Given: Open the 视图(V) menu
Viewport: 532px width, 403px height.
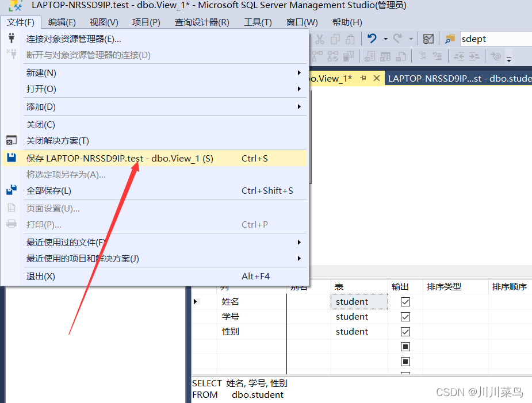Looking at the screenshot, I should pos(104,22).
